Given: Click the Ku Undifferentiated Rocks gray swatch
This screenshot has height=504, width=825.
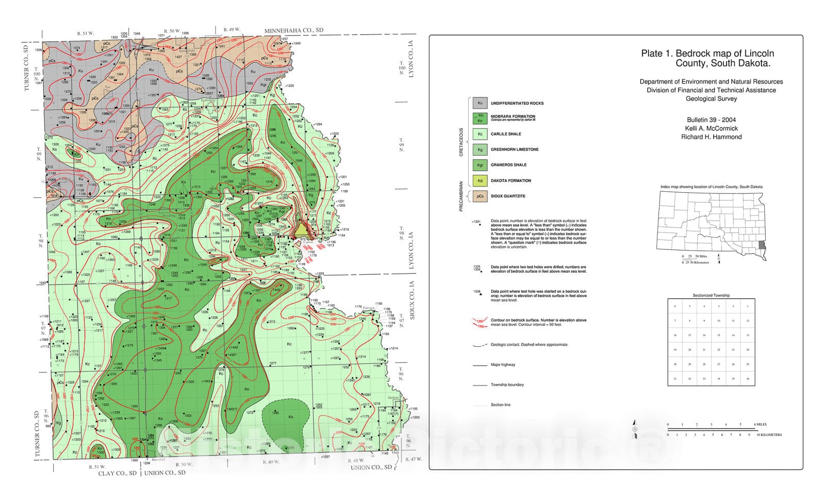Looking at the screenshot, I should (x=480, y=103).
